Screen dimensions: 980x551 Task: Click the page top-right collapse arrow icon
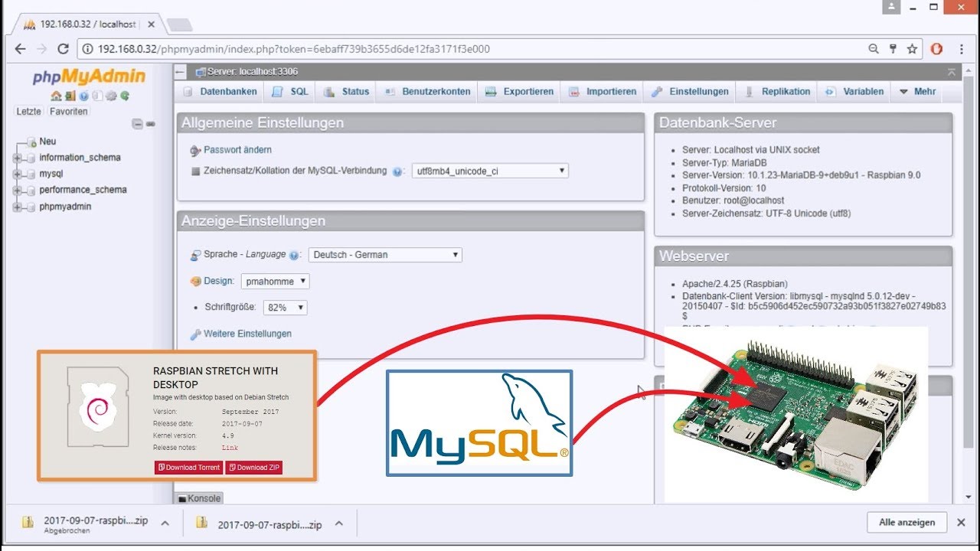point(951,72)
